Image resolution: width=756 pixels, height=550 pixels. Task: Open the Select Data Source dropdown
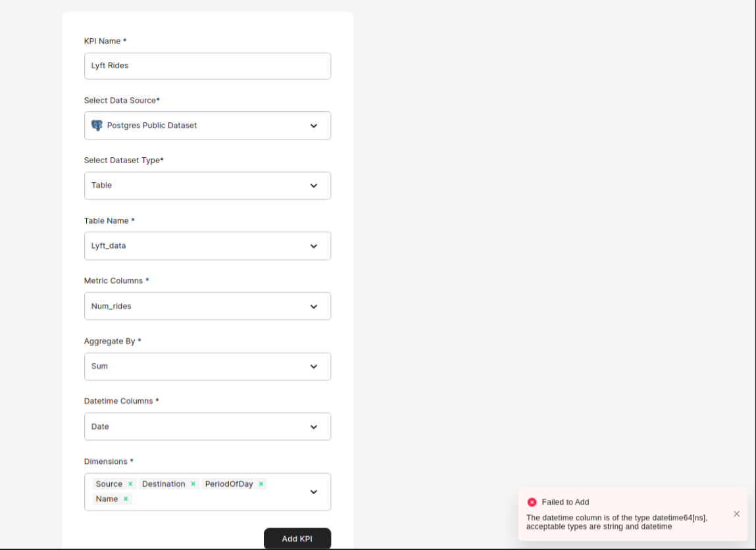point(207,126)
